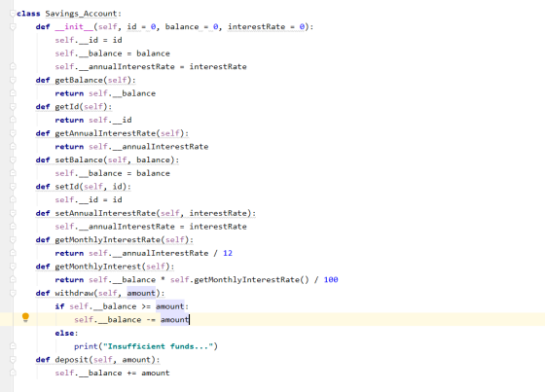Fold the getBalance method in the gutter
545x392 pixels.
[x=13, y=81]
